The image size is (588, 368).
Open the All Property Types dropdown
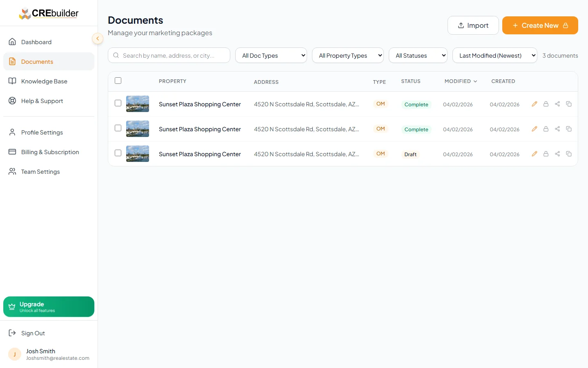347,55
